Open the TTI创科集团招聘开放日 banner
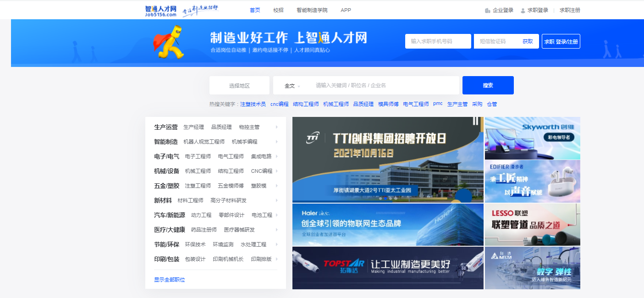 point(388,160)
